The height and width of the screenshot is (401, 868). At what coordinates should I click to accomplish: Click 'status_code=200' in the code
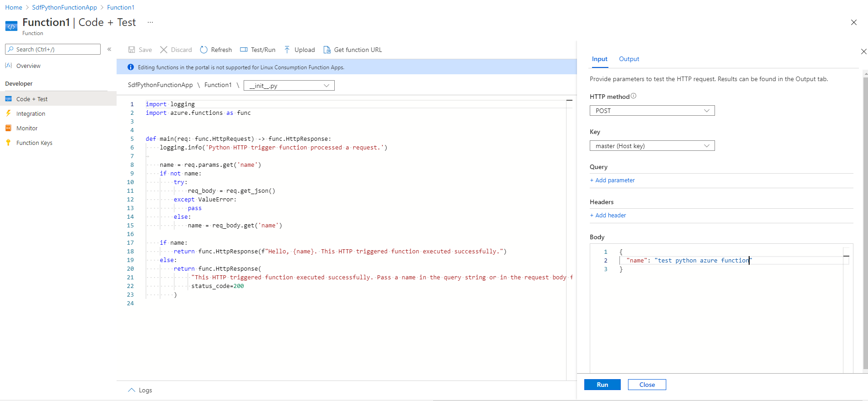click(x=218, y=286)
